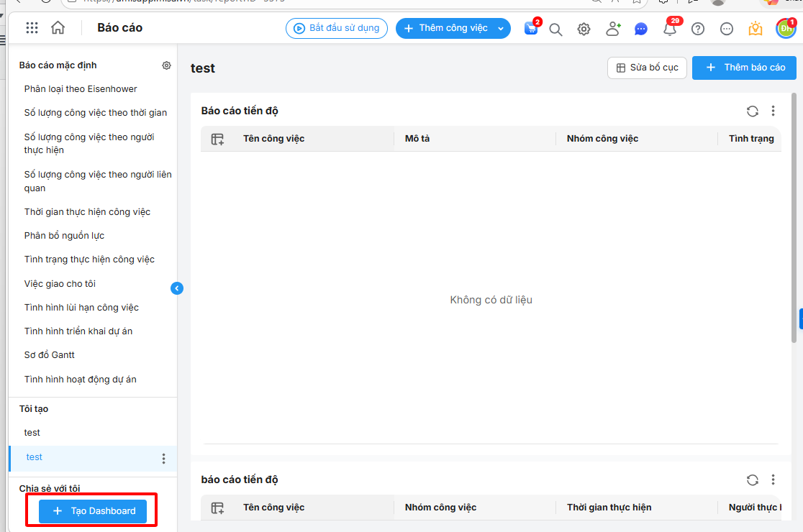The width and height of the screenshot is (803, 532).
Task: Refresh the second báo cáo tiến độ widget
Action: [753, 480]
